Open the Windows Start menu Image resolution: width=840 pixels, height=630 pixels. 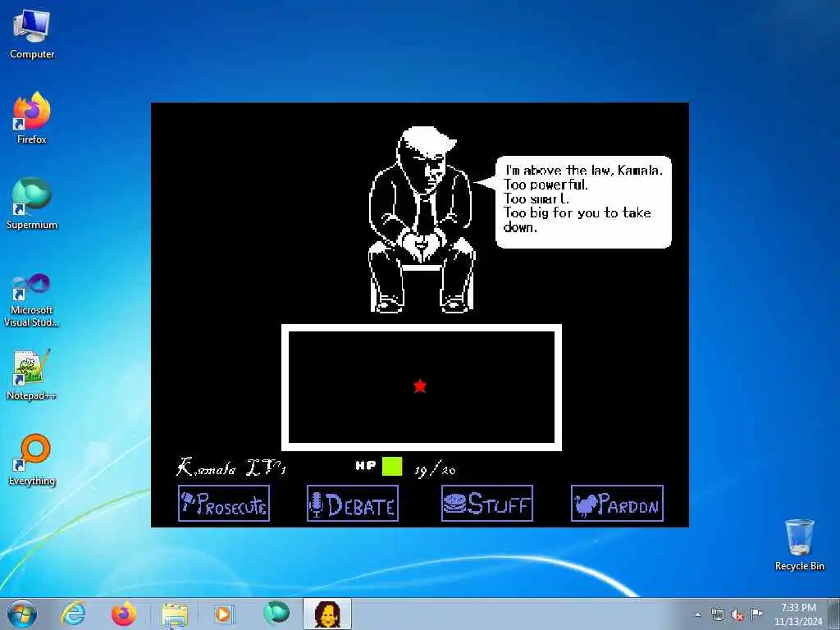point(22,614)
